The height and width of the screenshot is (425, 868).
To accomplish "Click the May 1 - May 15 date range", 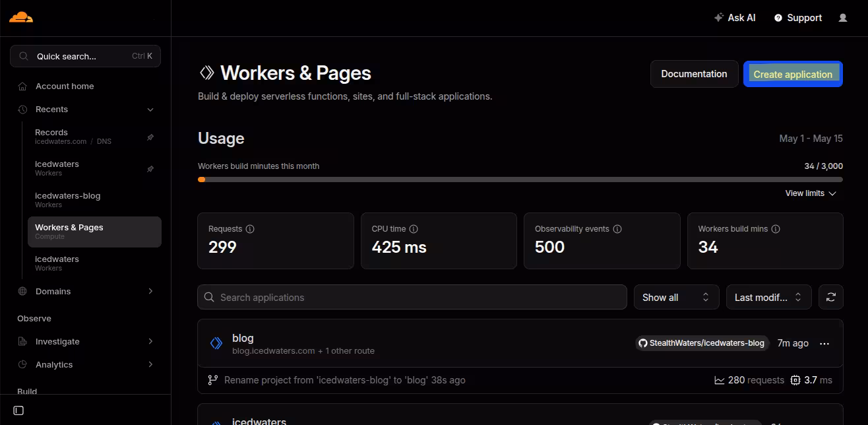I will tap(811, 139).
